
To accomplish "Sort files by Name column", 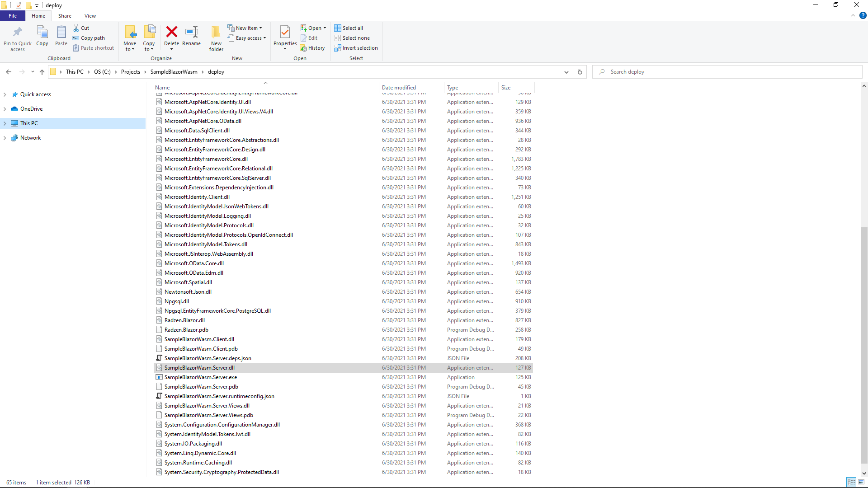I will tap(265, 88).
